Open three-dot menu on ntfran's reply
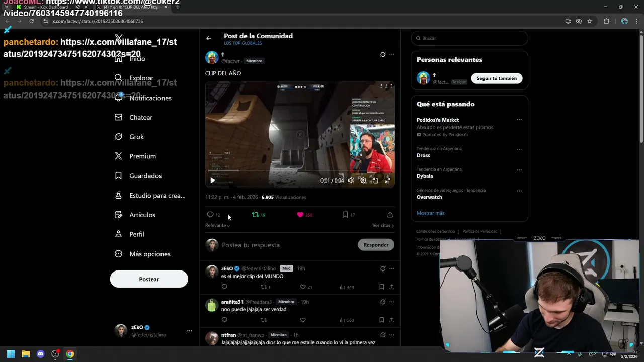The height and width of the screenshot is (362, 644). (392, 335)
